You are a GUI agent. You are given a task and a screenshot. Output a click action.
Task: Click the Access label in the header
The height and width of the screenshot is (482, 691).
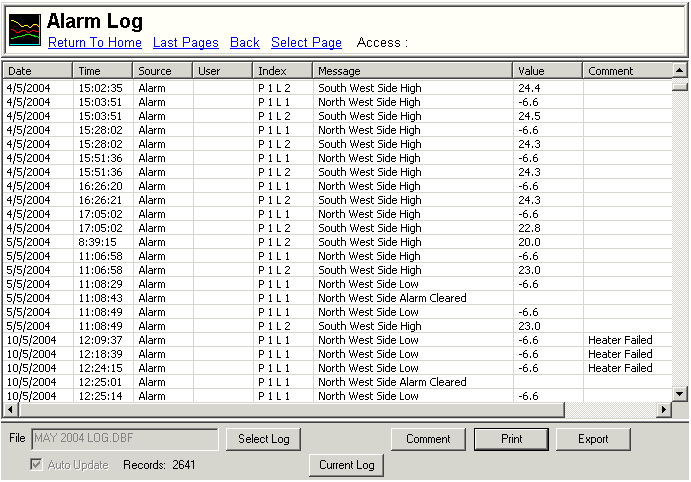[x=382, y=43]
